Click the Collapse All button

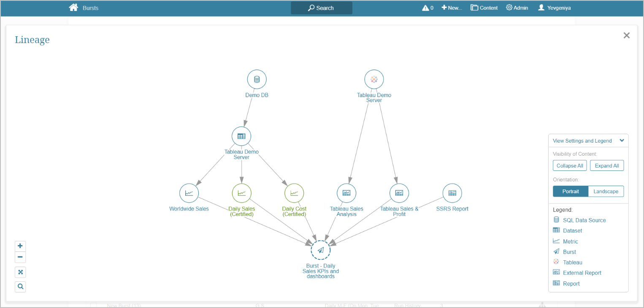click(x=570, y=166)
